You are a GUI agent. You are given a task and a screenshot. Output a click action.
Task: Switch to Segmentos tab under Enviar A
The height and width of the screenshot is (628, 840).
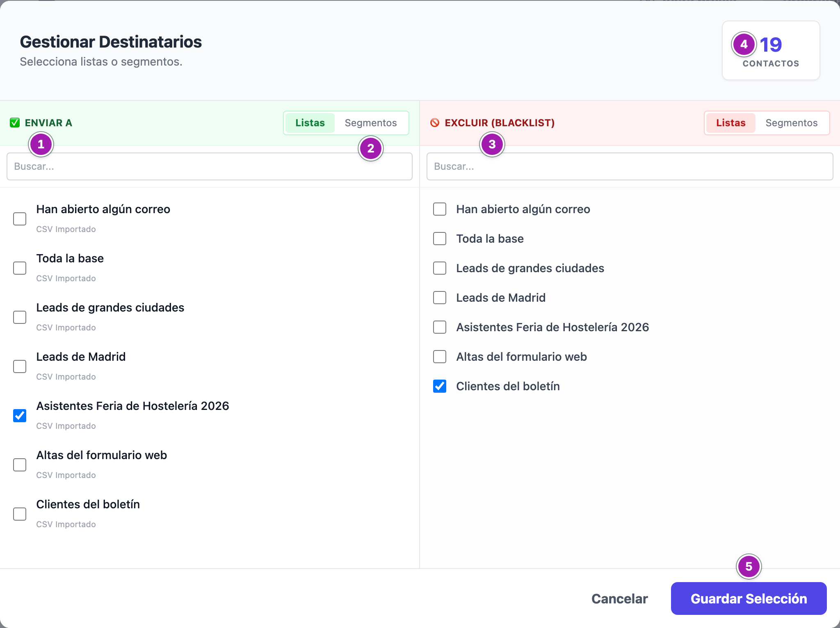(371, 123)
